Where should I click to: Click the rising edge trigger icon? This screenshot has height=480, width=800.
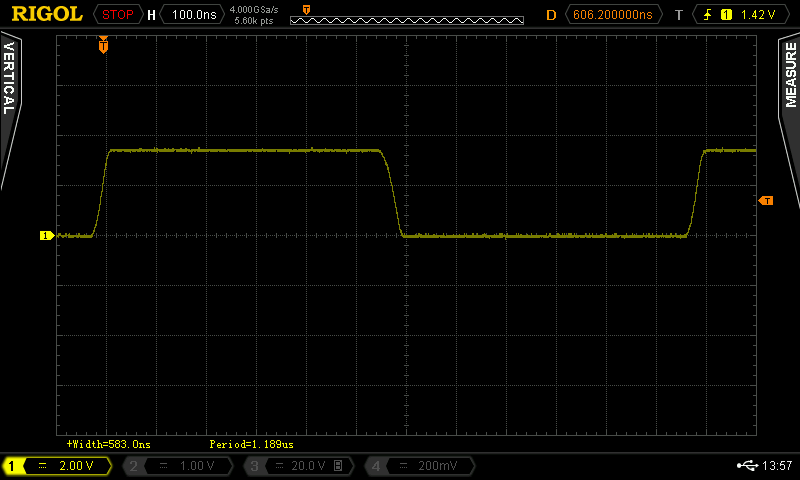pyautogui.click(x=710, y=15)
